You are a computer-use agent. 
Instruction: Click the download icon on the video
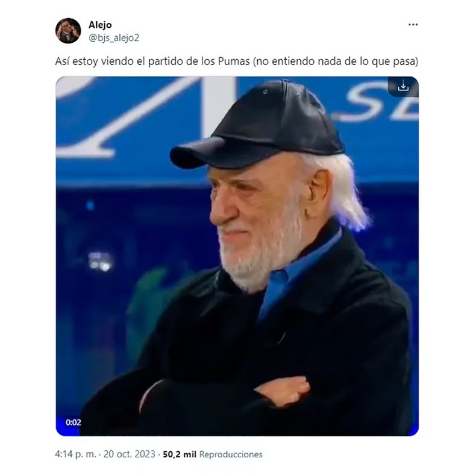point(403,87)
